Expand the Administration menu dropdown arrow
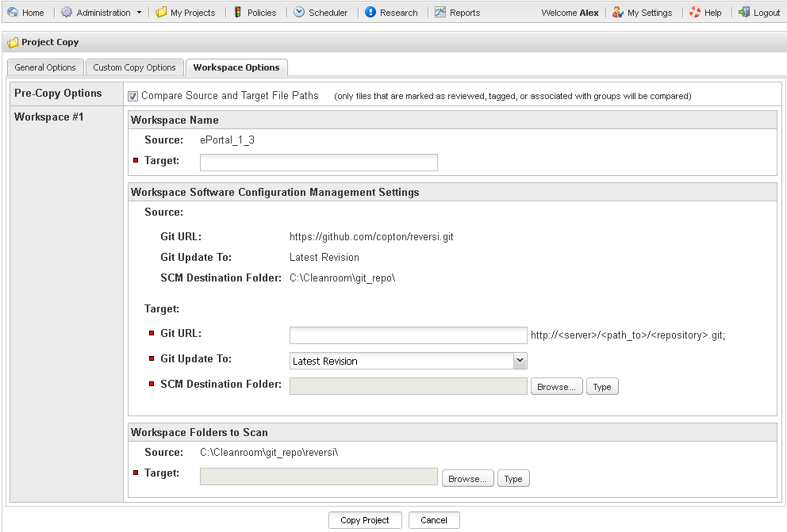Viewport: 787px width, 532px height. point(139,13)
